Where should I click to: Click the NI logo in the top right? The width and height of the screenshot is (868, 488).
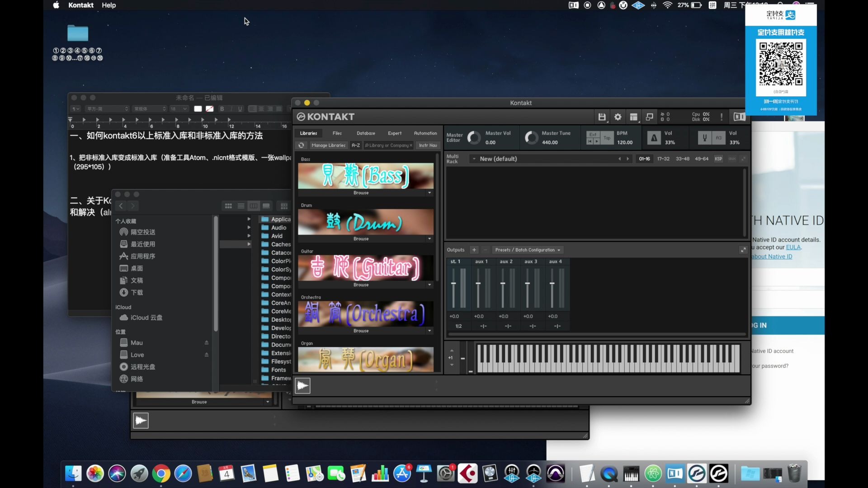click(739, 117)
